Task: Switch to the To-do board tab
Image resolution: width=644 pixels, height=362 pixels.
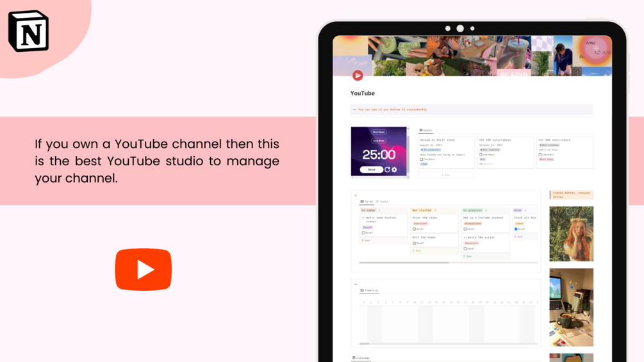Action: pos(367,202)
